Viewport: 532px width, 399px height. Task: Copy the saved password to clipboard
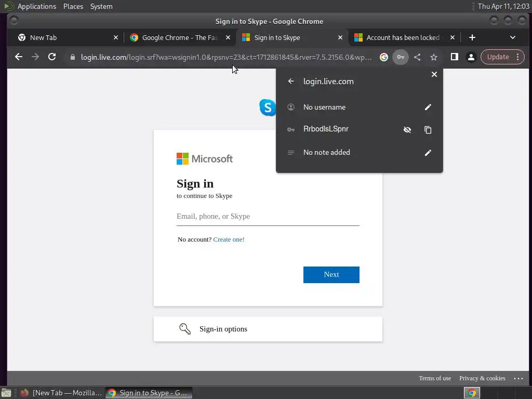tap(428, 129)
